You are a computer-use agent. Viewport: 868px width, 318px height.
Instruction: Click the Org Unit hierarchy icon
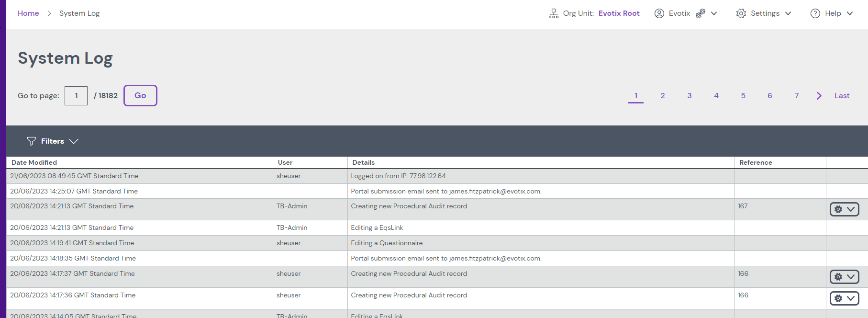pos(553,13)
